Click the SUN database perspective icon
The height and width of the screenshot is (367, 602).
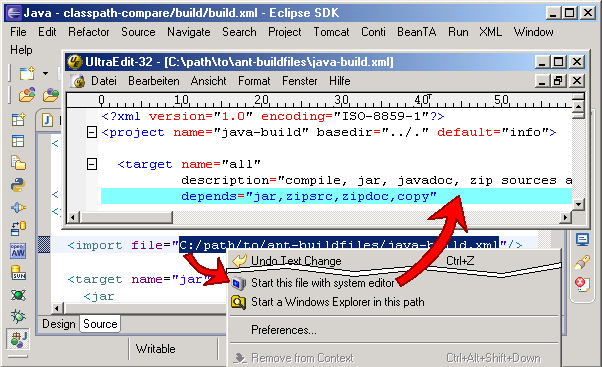coord(18,273)
